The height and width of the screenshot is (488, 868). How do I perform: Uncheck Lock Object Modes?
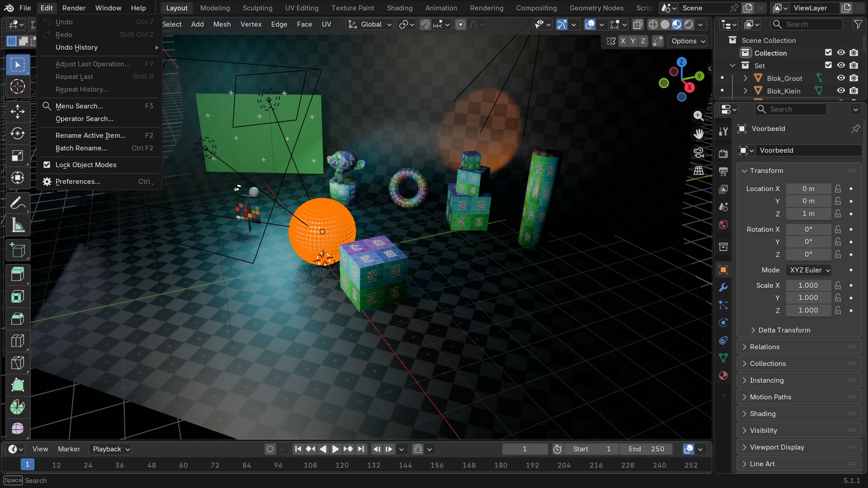tap(47, 165)
